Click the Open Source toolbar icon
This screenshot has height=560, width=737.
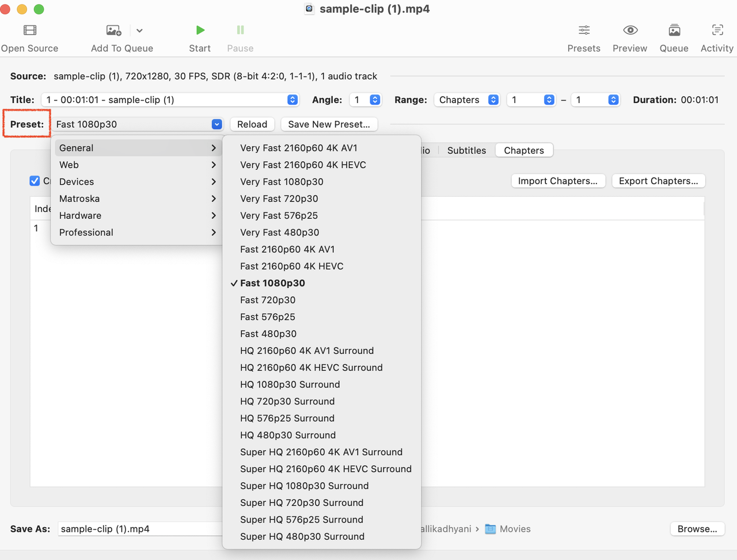[29, 30]
